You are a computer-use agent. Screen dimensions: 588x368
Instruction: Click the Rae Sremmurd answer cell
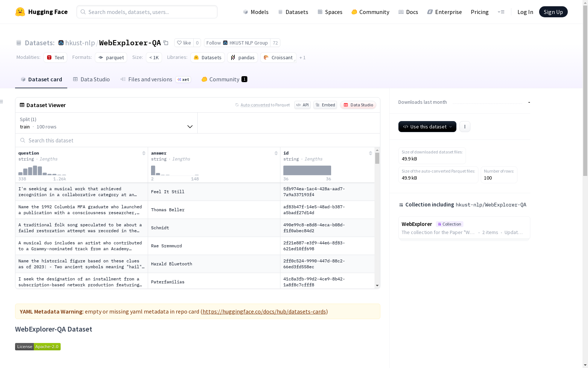pos(214,246)
